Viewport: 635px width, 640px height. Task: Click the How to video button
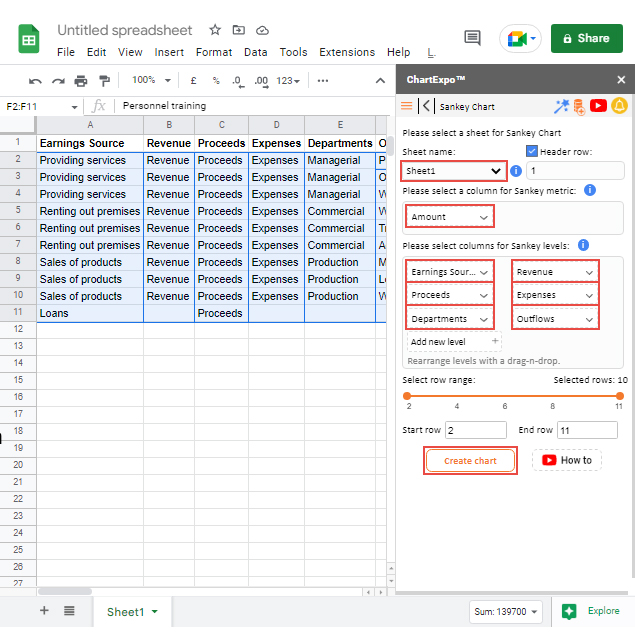pos(567,460)
